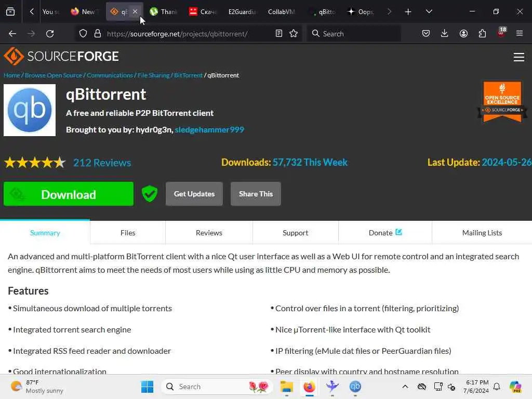
Task: Open tracking protection shield in address bar
Action: point(83,34)
